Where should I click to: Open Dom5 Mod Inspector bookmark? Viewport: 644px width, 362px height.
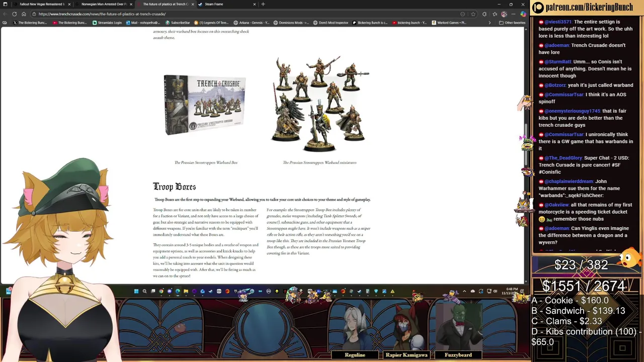pyautogui.click(x=331, y=23)
